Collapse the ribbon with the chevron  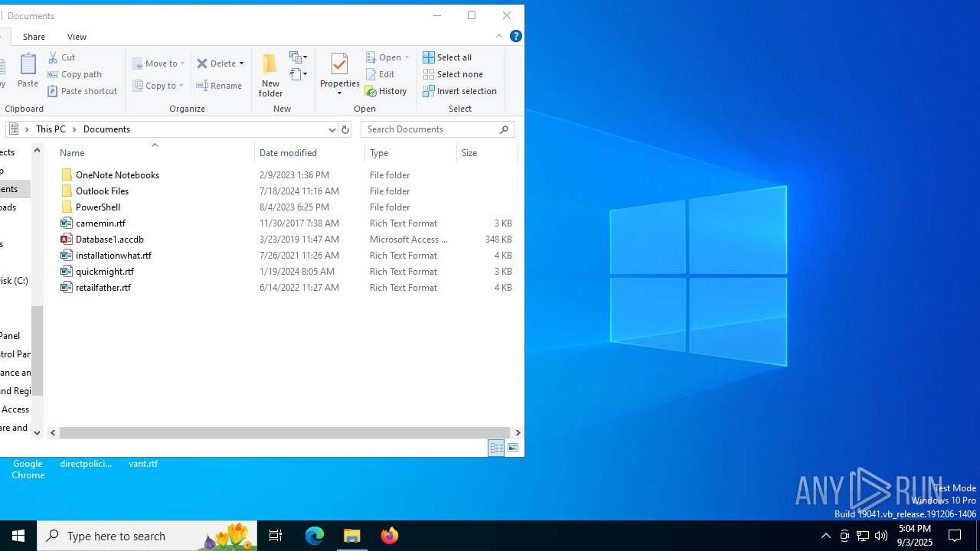coord(499,36)
